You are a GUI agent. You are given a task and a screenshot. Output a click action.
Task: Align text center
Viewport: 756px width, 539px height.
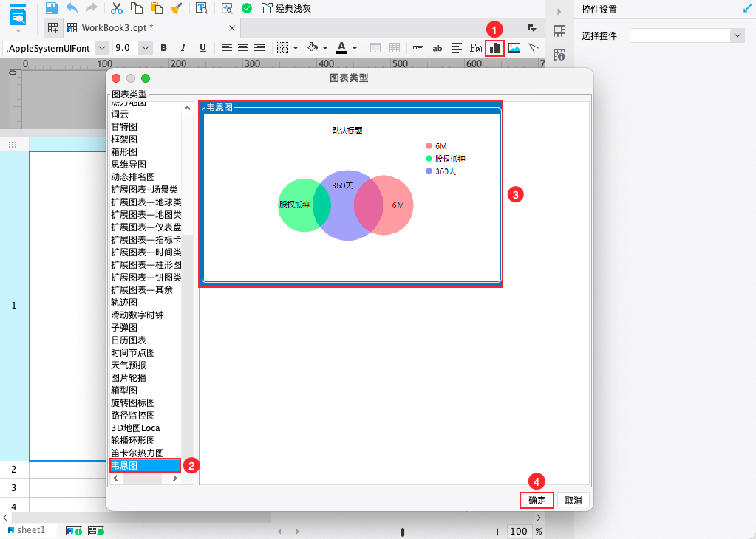(x=243, y=48)
